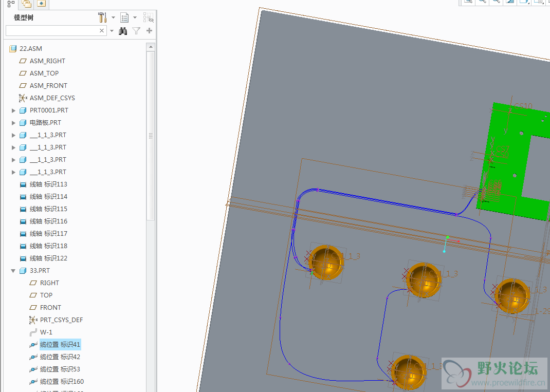
Task: Click the tree show/hide eye icon
Action: (x=149, y=17)
